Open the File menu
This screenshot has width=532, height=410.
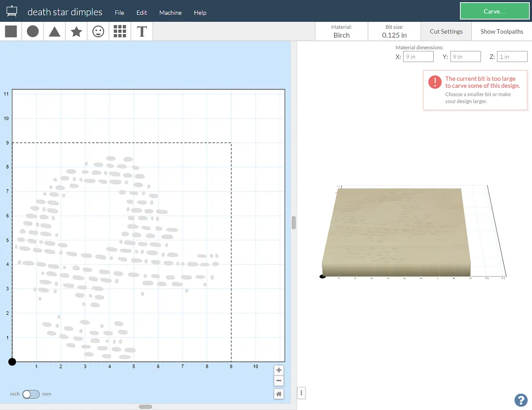click(x=119, y=13)
